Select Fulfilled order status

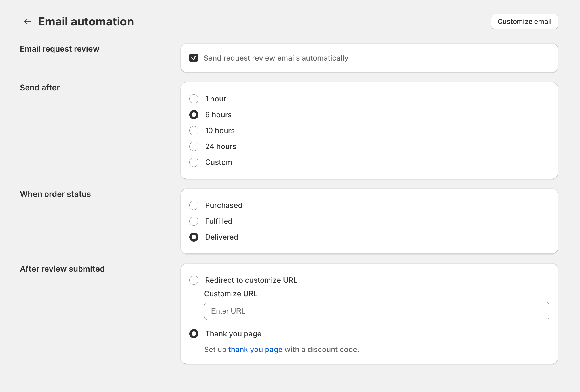(194, 221)
